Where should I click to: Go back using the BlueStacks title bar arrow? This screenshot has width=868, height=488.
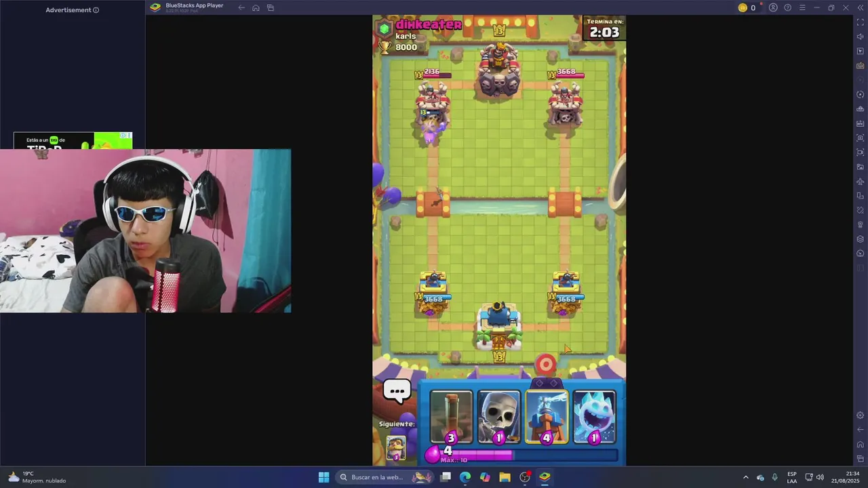(241, 7)
